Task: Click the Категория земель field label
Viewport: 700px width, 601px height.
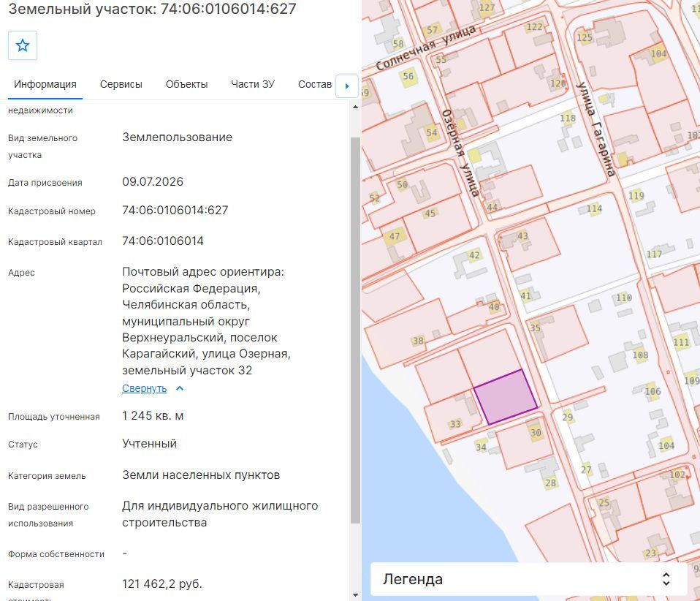Action: 47,476
